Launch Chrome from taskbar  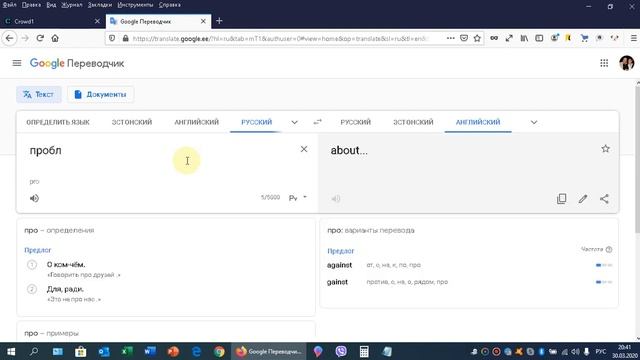pyautogui.click(x=219, y=351)
